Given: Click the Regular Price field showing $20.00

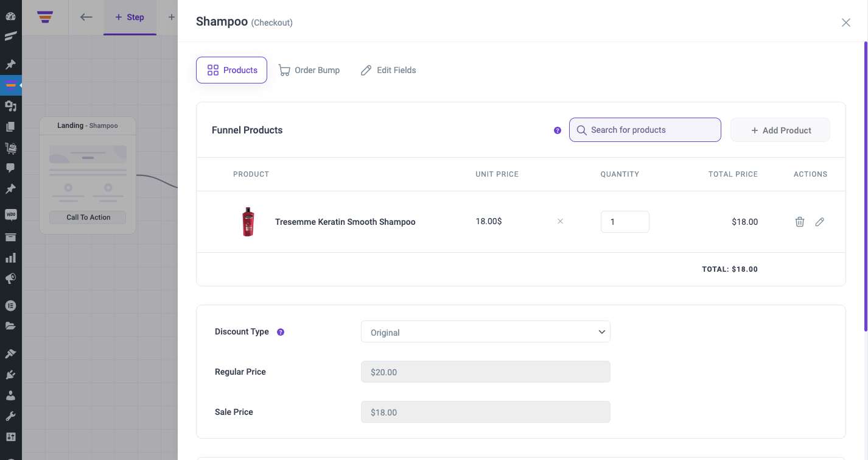Looking at the screenshot, I should click(x=486, y=372).
